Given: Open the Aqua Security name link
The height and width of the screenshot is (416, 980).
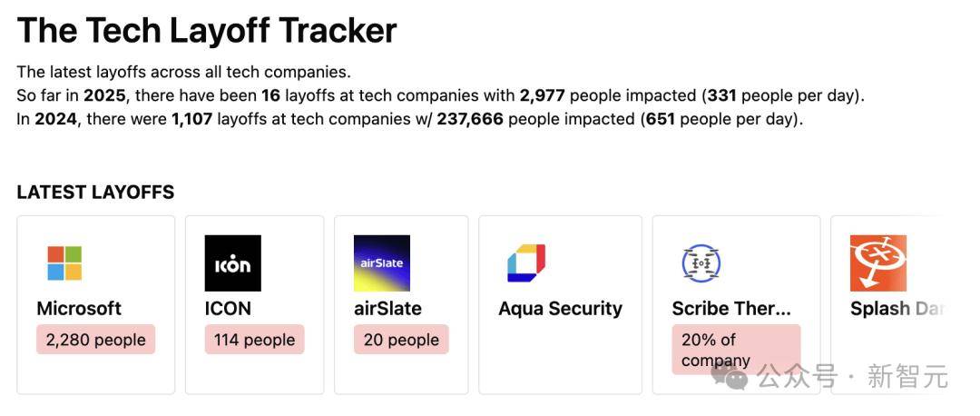Looking at the screenshot, I should (x=561, y=309).
